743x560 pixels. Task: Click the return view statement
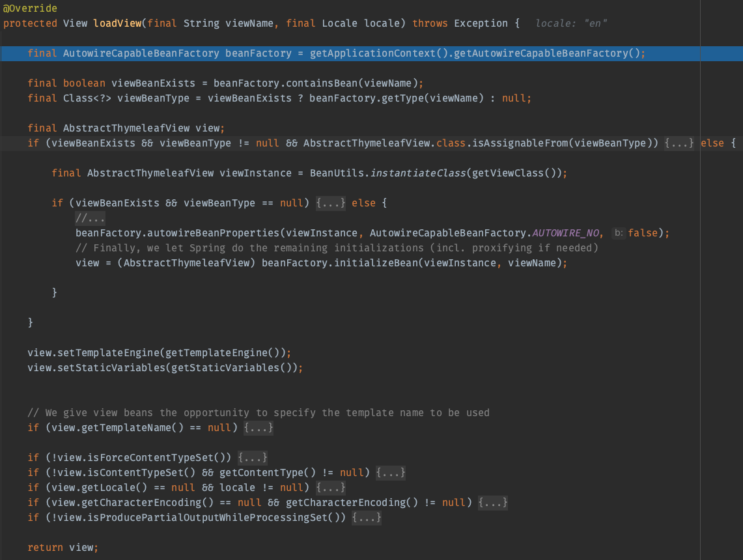point(63,548)
